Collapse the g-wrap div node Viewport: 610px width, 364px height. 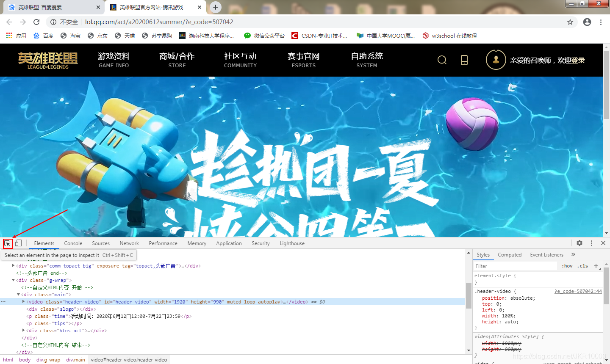[x=14, y=280]
